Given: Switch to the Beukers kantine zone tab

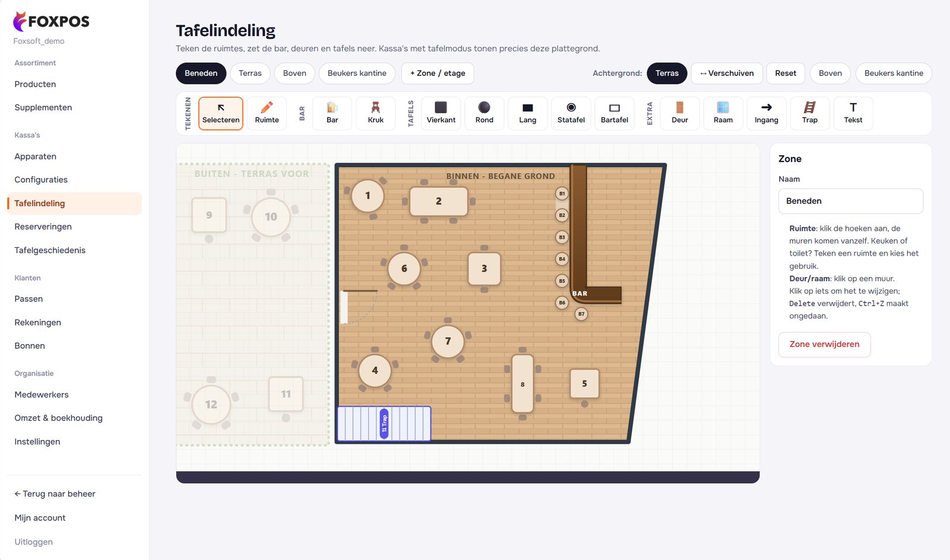Looking at the screenshot, I should tap(357, 74).
